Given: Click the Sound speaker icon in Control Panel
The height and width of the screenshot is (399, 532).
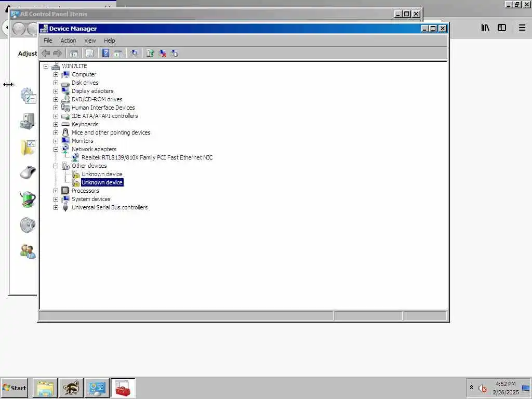Looking at the screenshot, I should click(x=28, y=224).
